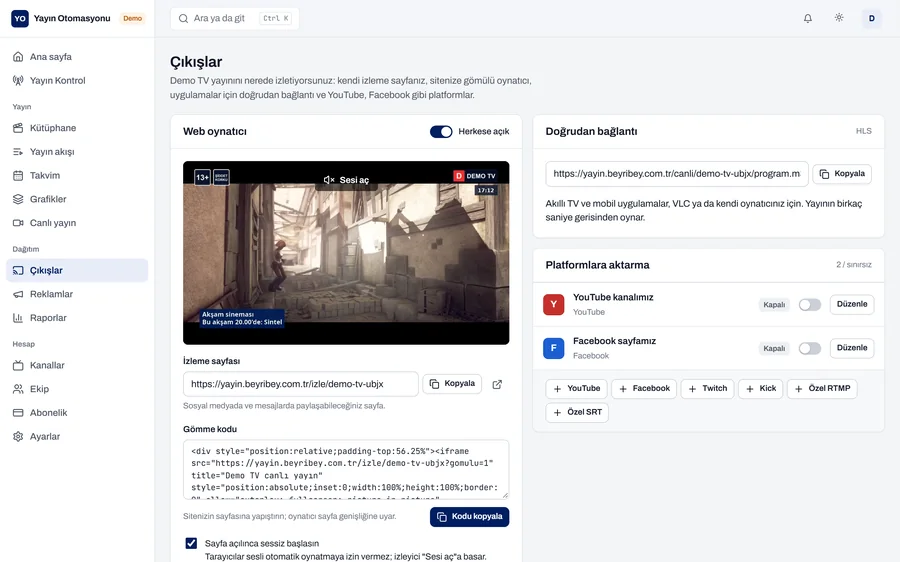Image resolution: width=900 pixels, height=562 pixels.
Task: Add an Özel SRT output
Action: click(x=577, y=412)
